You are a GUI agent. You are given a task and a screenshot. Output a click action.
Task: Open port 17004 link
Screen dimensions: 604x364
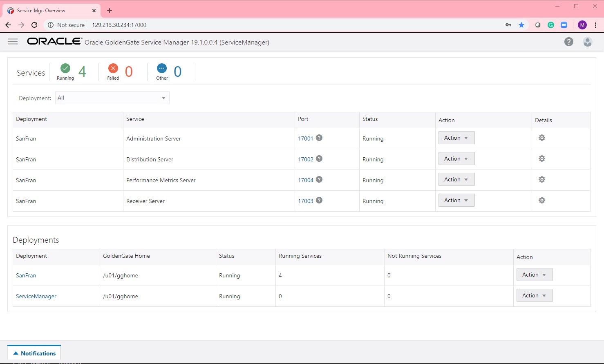pos(306,180)
